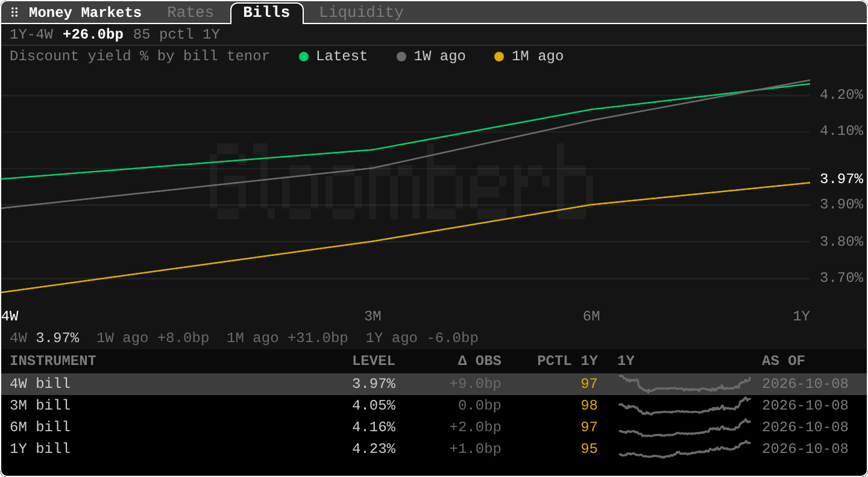Click the 1Y ago -6.0bp readout

(421, 338)
